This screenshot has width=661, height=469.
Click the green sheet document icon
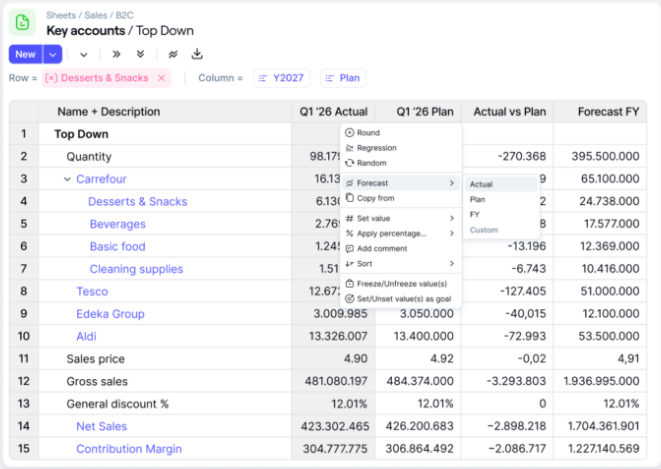pyautogui.click(x=22, y=22)
